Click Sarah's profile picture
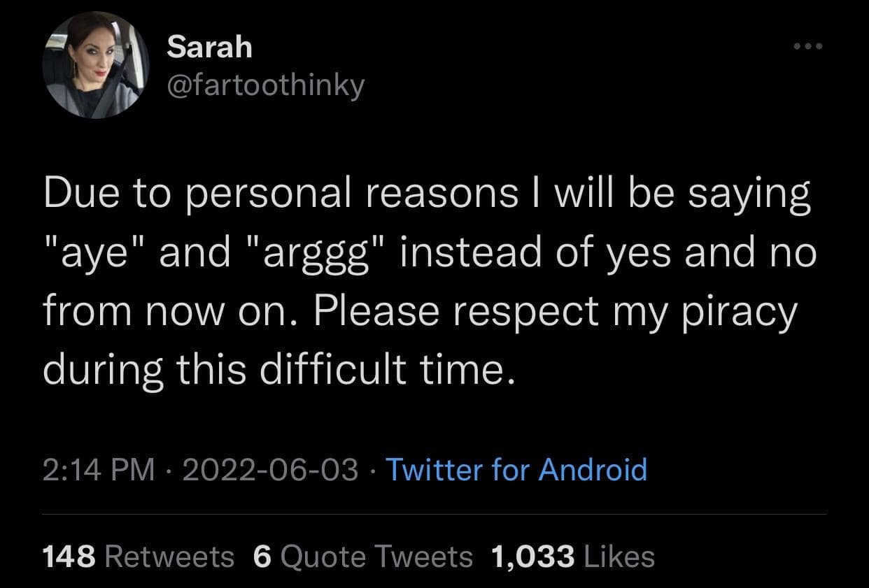This screenshot has height=588, width=869. coord(95,64)
